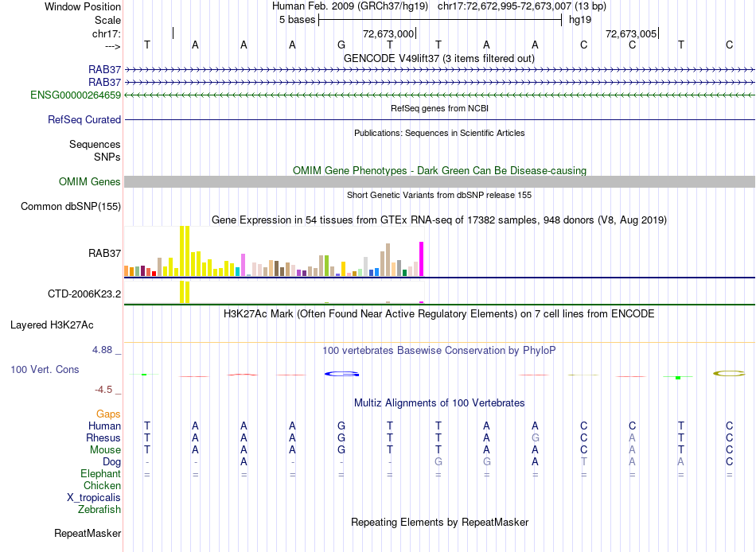Click the blue G conservation logo glyph
This screenshot has width=756, height=552.
pyautogui.click(x=342, y=374)
